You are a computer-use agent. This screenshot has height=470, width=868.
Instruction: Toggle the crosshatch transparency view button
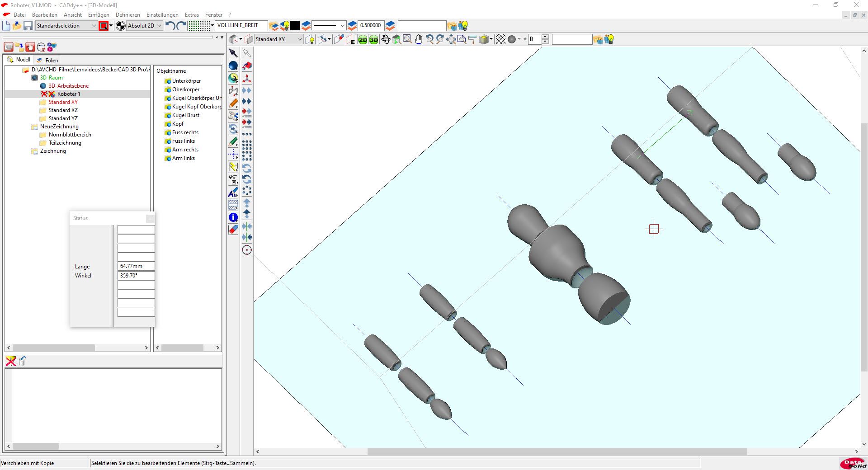tap(500, 40)
